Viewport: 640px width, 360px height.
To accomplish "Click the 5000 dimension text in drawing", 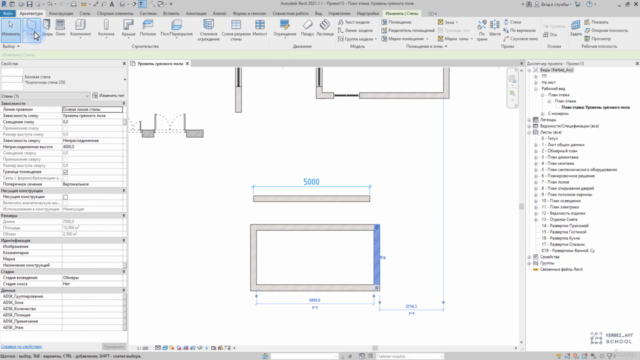I will (x=311, y=182).
